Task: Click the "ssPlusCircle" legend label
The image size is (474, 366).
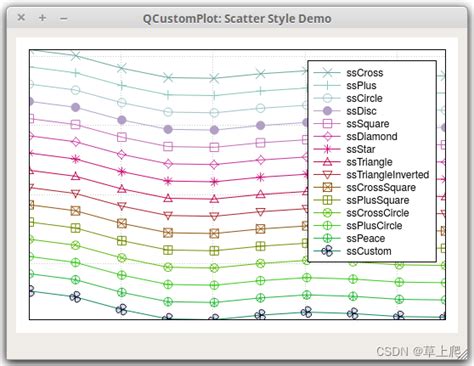Action: tap(374, 226)
